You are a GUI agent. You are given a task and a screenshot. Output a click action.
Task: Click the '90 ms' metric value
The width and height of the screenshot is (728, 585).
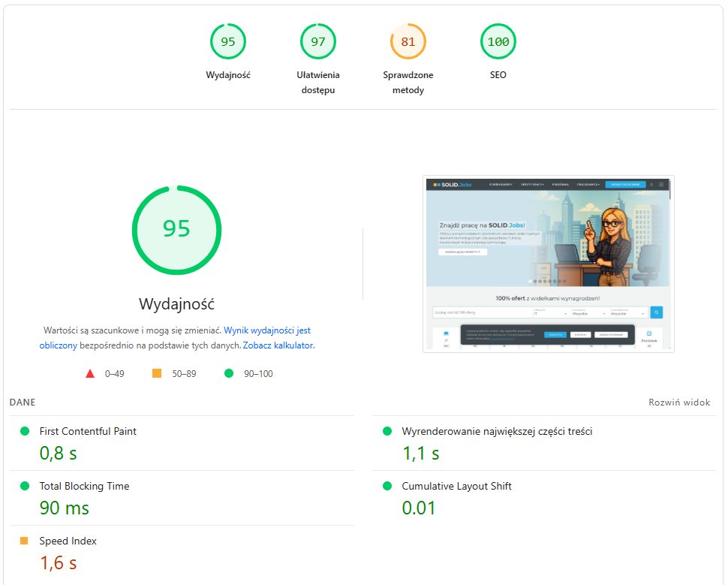(x=64, y=508)
